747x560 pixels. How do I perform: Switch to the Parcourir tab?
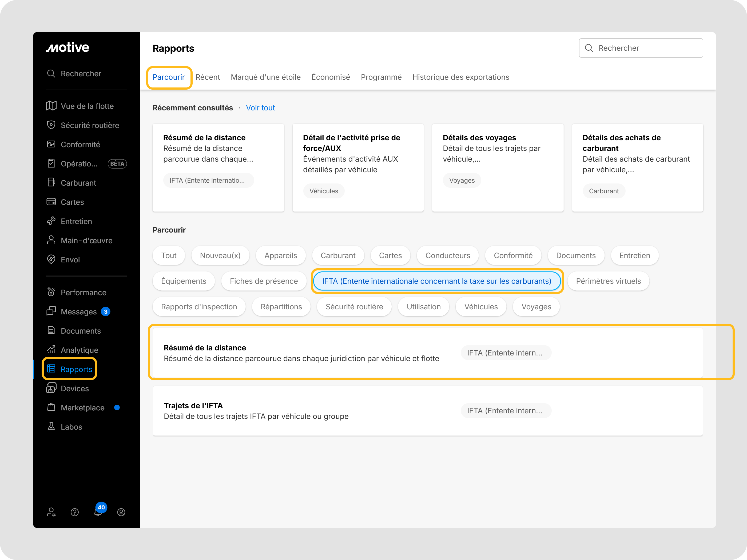[x=169, y=77]
